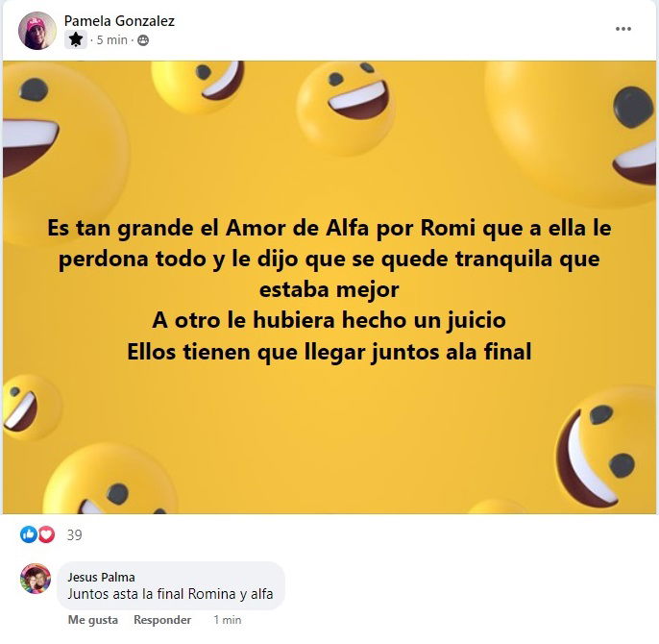The height and width of the screenshot is (644, 659).
Task: Open the 39 reactions count list
Action: click(x=74, y=535)
